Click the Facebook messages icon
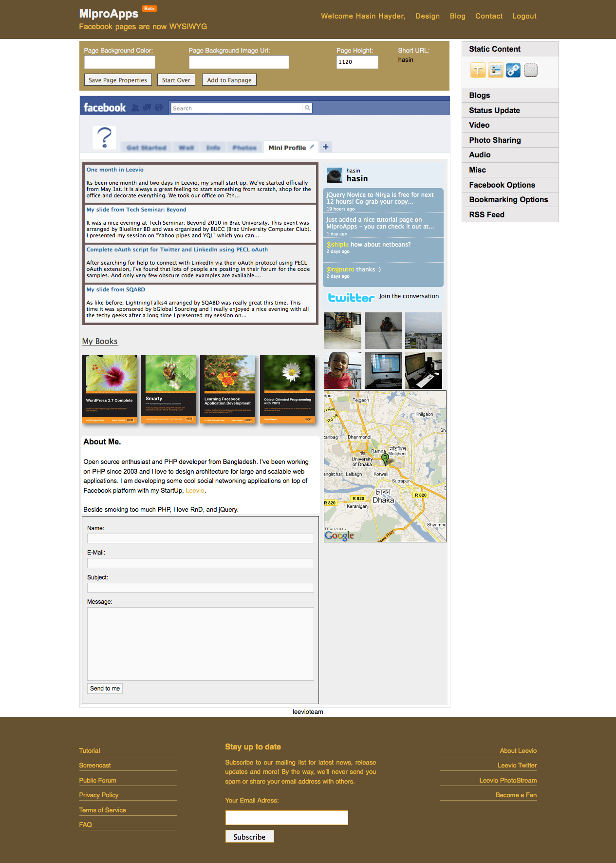The image size is (616, 863). point(147,108)
